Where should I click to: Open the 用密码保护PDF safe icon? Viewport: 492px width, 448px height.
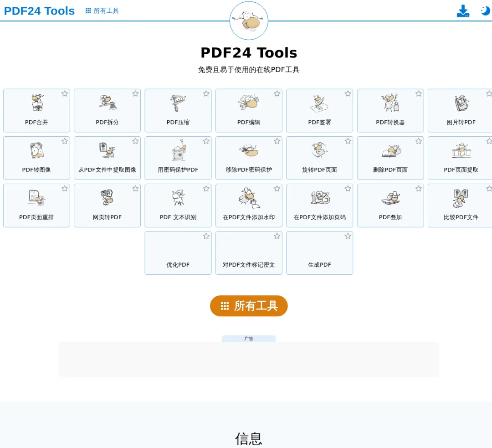coord(179,150)
